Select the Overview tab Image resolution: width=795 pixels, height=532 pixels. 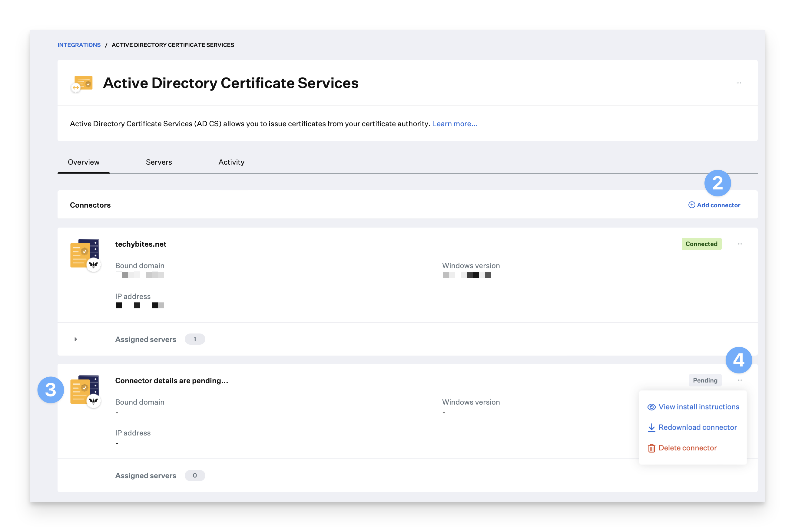(84, 162)
